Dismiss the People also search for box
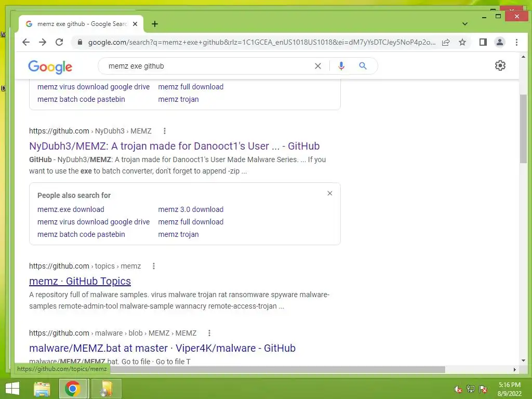 (330, 193)
